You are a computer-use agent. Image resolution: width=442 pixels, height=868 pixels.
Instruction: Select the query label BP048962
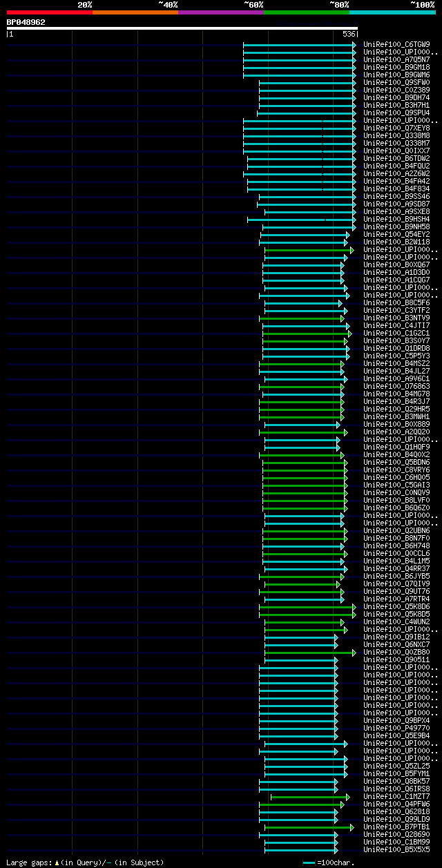pos(26,22)
